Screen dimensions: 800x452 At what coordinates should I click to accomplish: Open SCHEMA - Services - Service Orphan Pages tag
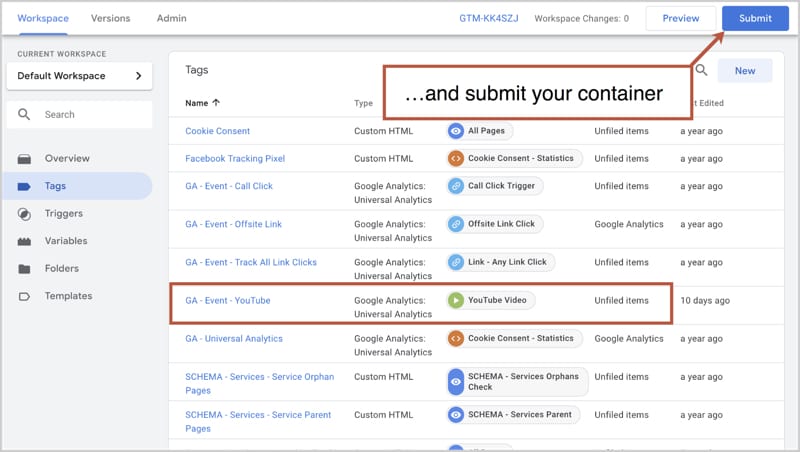coord(260,384)
